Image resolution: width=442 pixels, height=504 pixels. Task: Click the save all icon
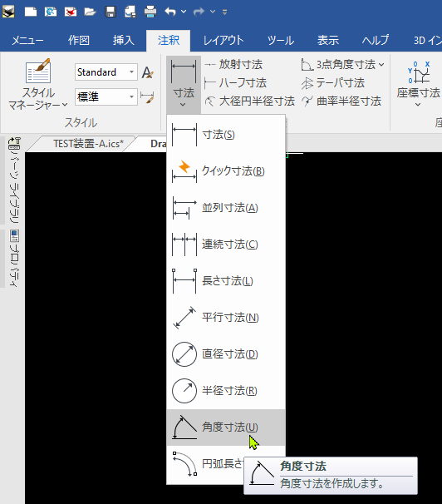(130, 12)
